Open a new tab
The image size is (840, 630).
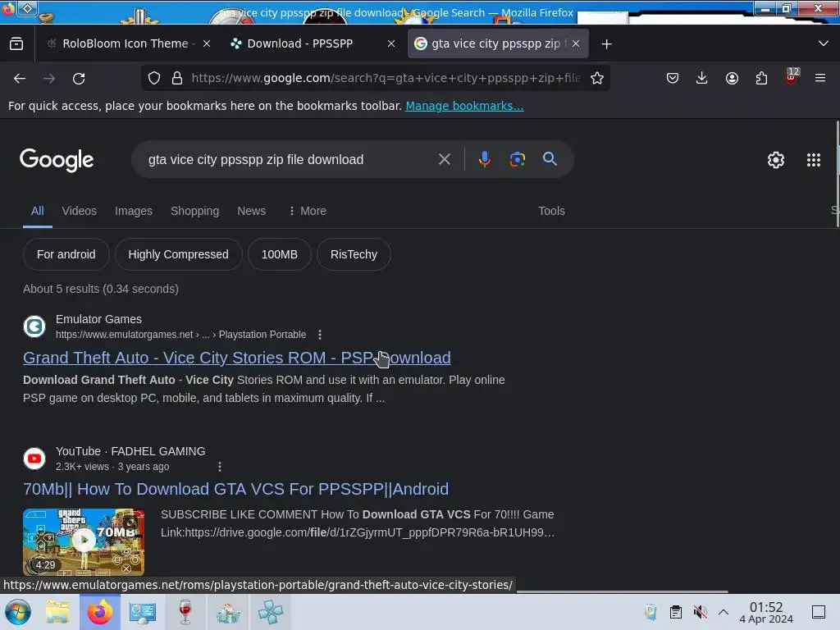click(x=606, y=44)
